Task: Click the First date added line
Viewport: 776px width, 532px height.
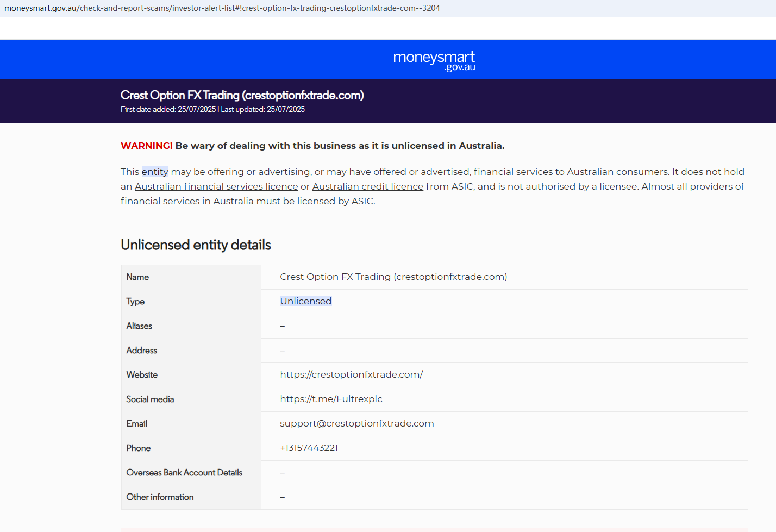Action: tap(213, 109)
